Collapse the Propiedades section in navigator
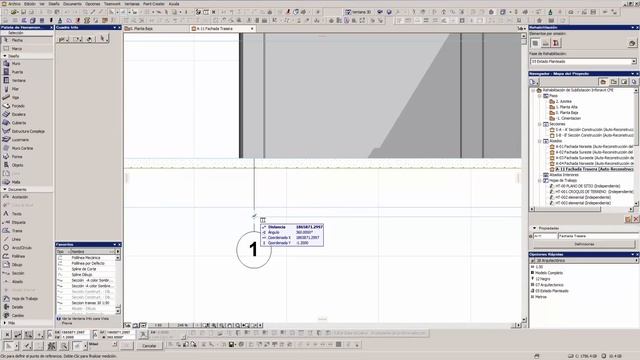 pyautogui.click(x=534, y=228)
